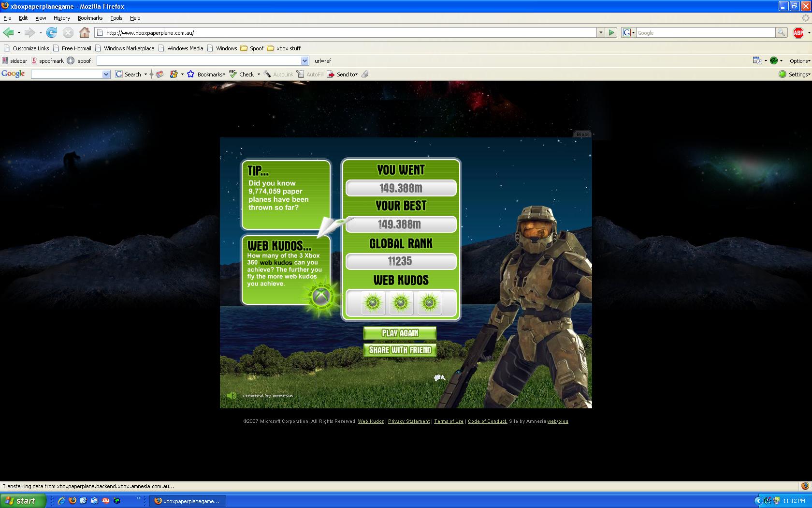812x508 pixels.
Task: Open the Code of Conduct link
Action: [x=488, y=421]
